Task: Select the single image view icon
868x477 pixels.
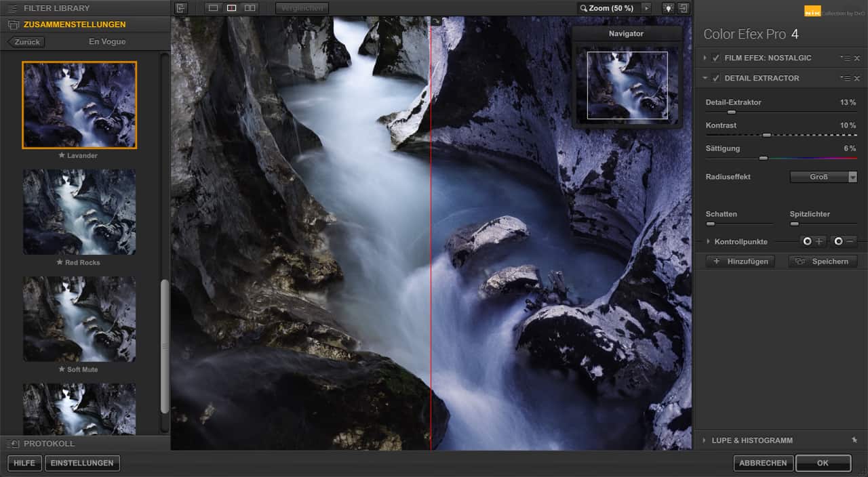Action: pos(214,8)
